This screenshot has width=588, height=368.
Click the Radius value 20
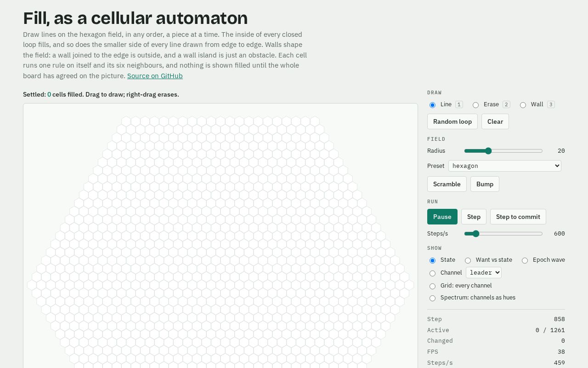coord(561,151)
